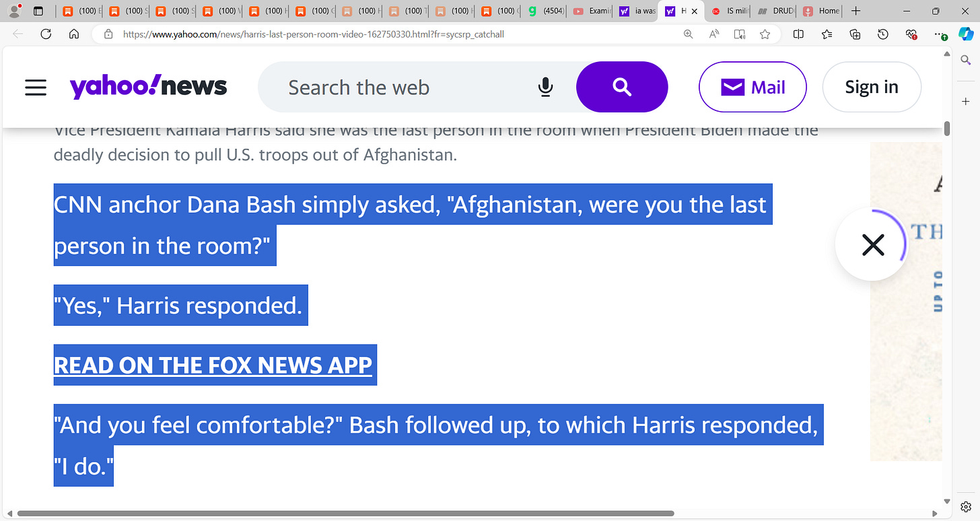Submit search with purple magnifier button
The width and height of the screenshot is (980, 521).
pos(622,87)
